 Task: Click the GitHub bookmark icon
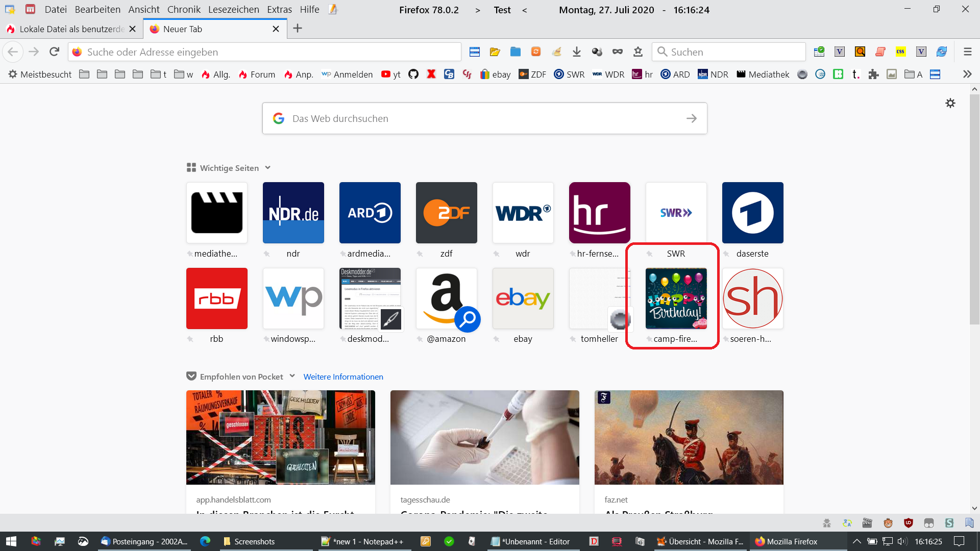(x=413, y=74)
